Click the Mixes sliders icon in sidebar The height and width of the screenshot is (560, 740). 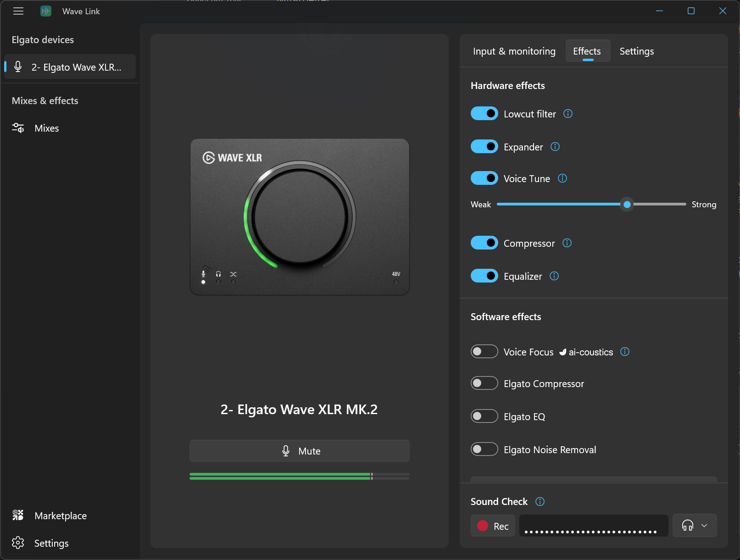pos(18,128)
